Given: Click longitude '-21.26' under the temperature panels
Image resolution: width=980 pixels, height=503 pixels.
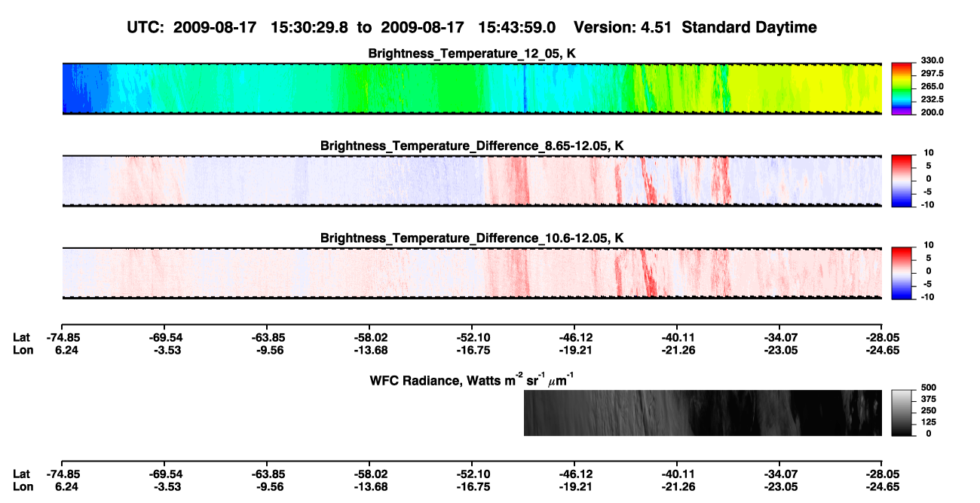Looking at the screenshot, I should 677,350.
